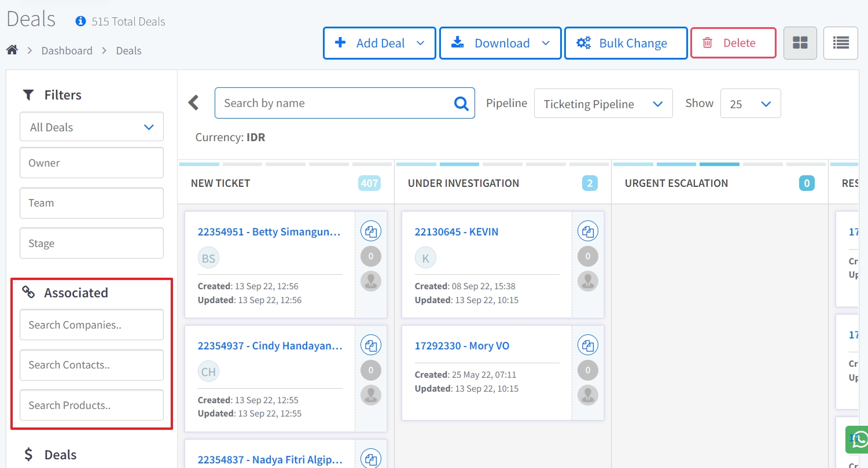Go to Dashboard breadcrumb link
868x468 pixels.
click(x=67, y=50)
